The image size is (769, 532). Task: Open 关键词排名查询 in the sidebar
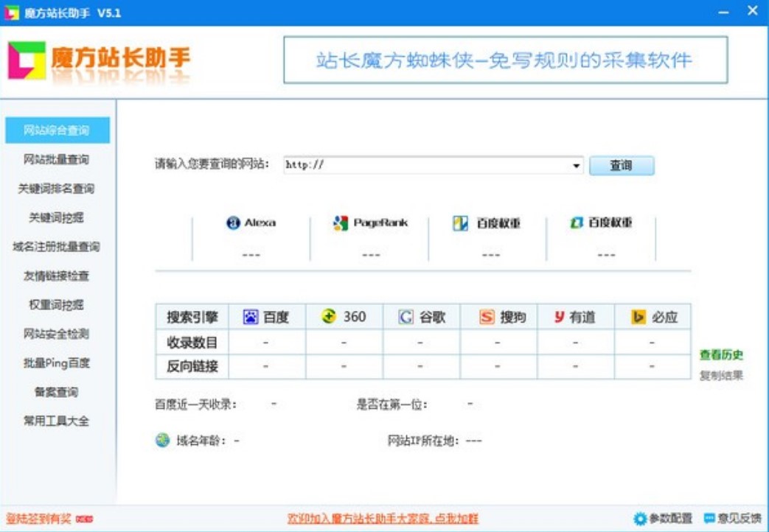[x=56, y=189]
